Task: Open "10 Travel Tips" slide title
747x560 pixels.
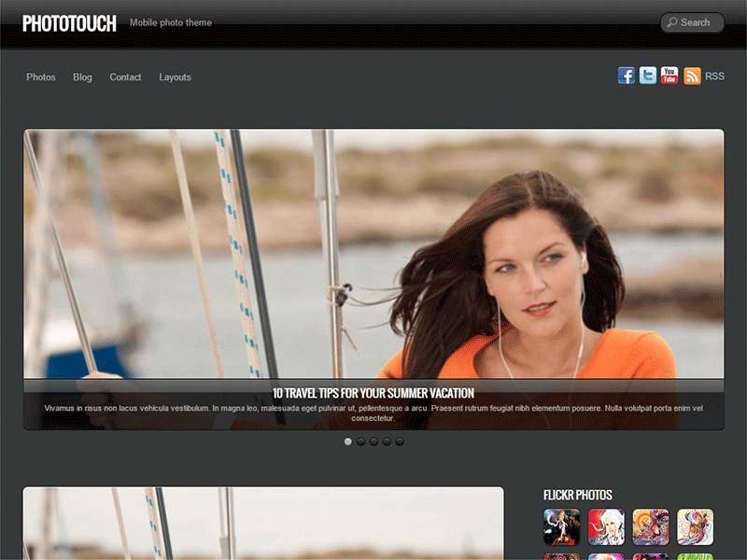Action: (x=373, y=393)
